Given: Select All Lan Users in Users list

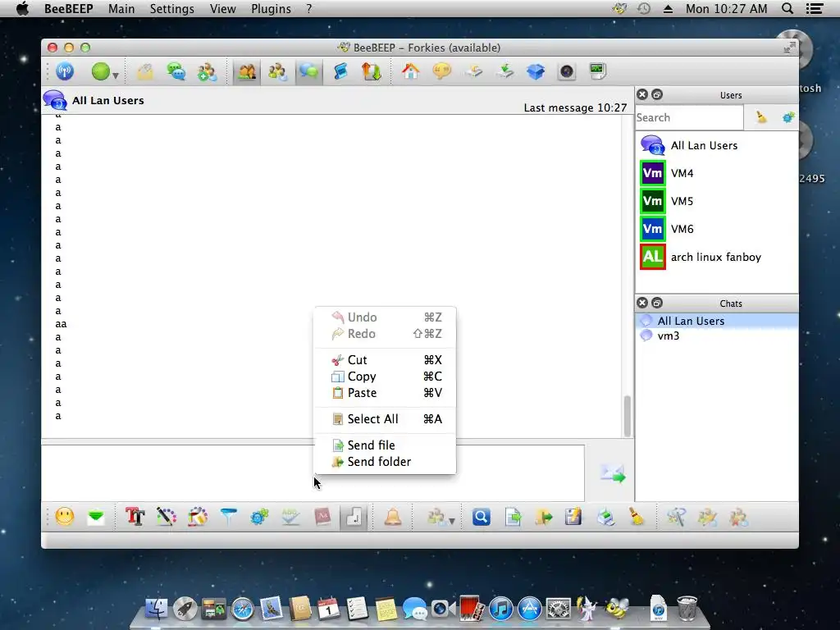Looking at the screenshot, I should [x=717, y=145].
